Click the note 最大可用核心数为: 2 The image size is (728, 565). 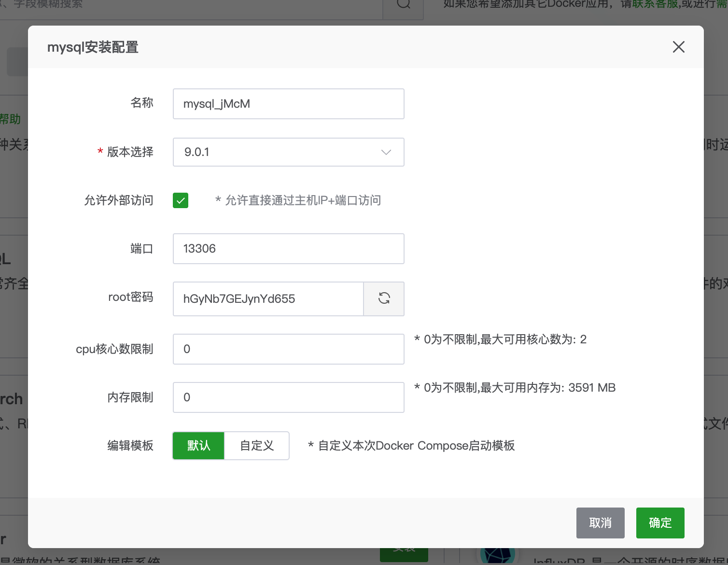533,339
